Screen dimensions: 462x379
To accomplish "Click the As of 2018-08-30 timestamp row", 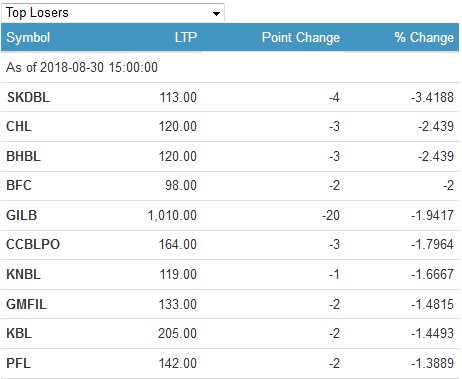I will (x=230, y=67).
